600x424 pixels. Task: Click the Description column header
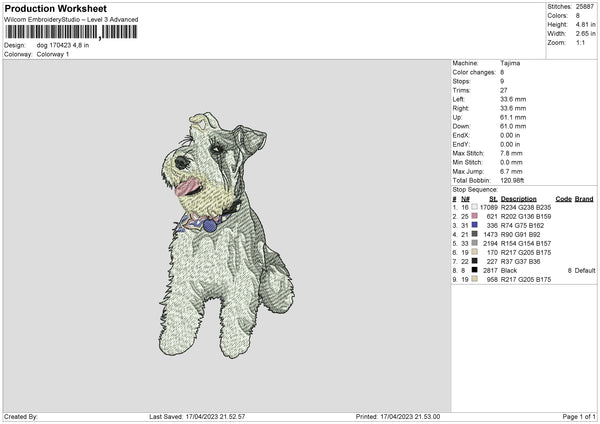[519, 198]
